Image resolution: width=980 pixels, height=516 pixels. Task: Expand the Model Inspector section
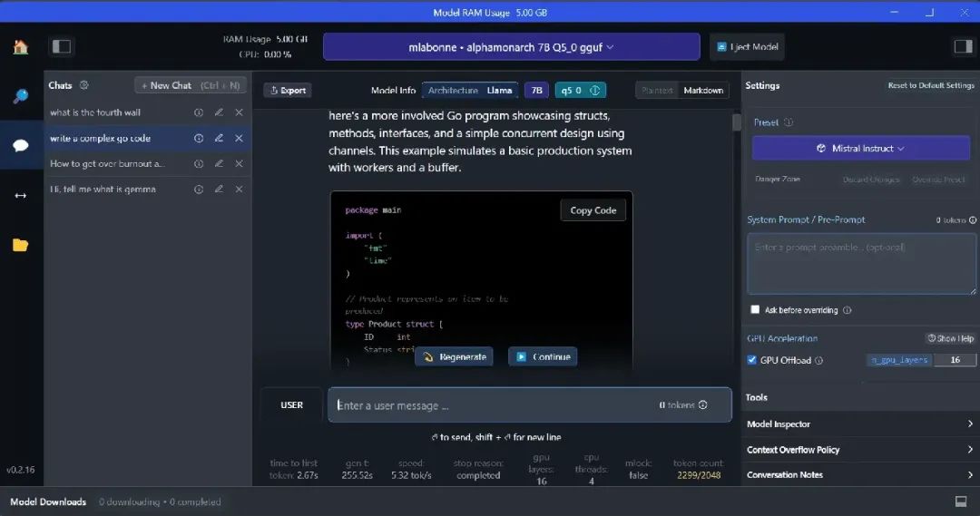(860, 424)
